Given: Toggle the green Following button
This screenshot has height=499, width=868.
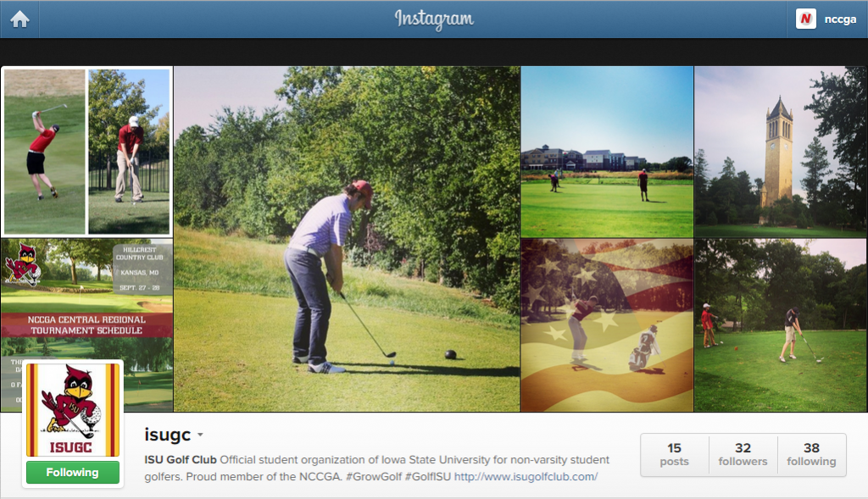Looking at the screenshot, I should [73, 473].
